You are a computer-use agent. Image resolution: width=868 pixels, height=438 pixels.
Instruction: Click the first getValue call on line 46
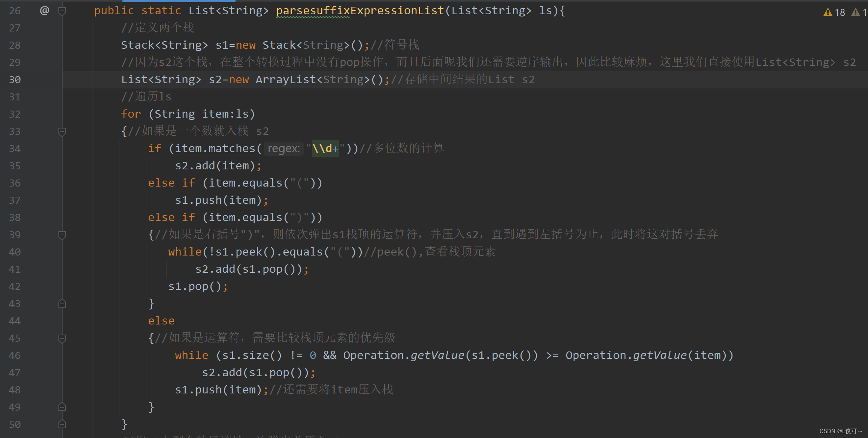tap(437, 355)
